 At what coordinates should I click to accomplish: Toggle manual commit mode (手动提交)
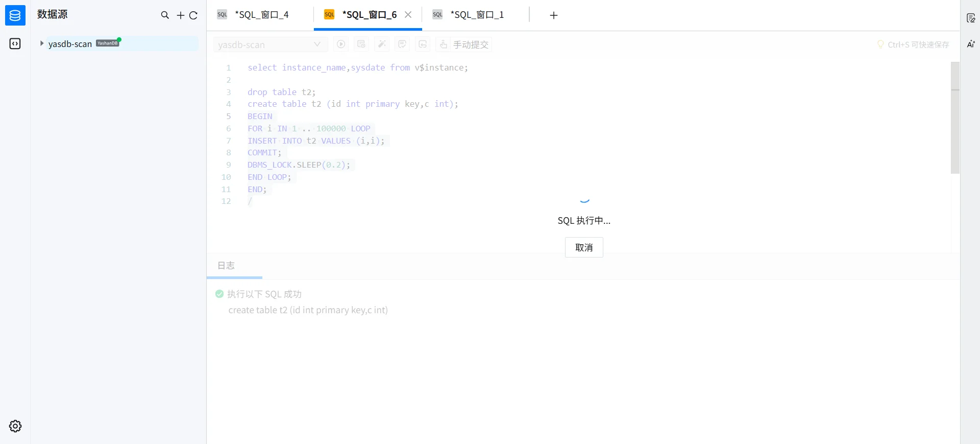point(464,44)
